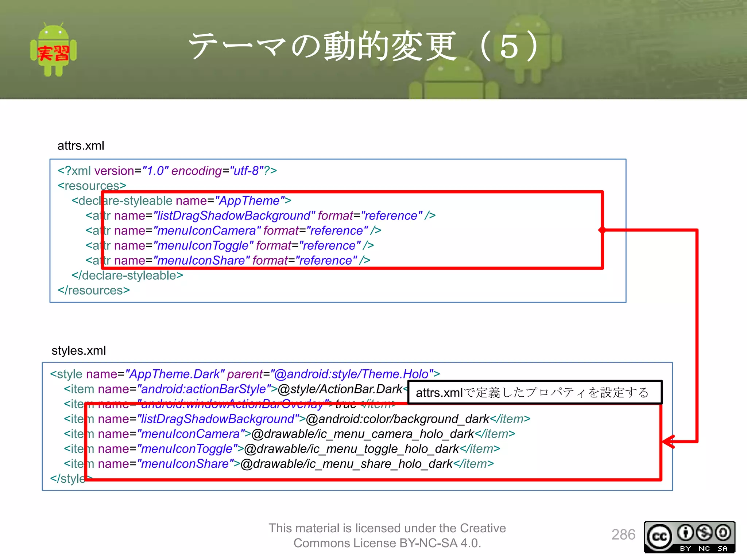Click the opening <resources> tag

click(92, 186)
